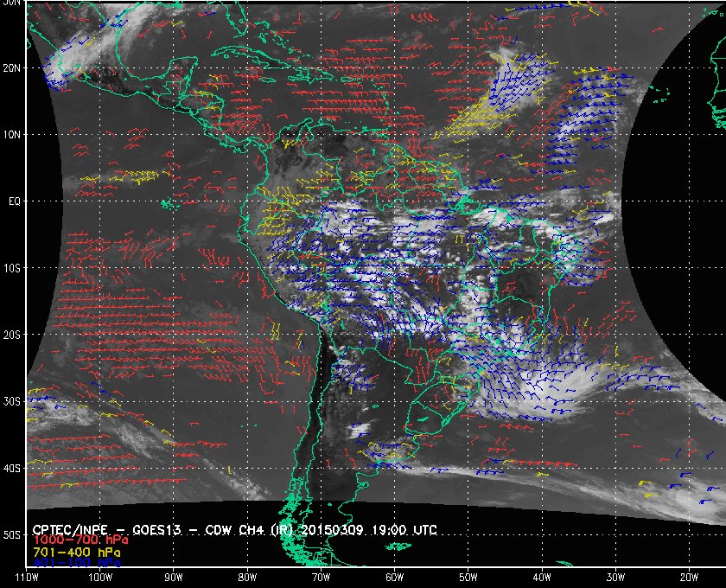Click the blue 401-100 hPa legend entry
This screenshot has width=726, height=588.
click(76, 563)
